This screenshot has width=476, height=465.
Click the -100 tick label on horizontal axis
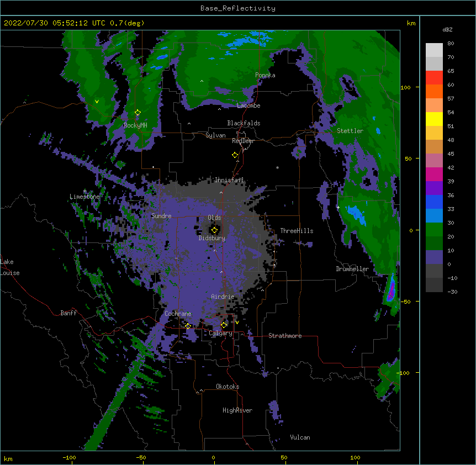69,457
